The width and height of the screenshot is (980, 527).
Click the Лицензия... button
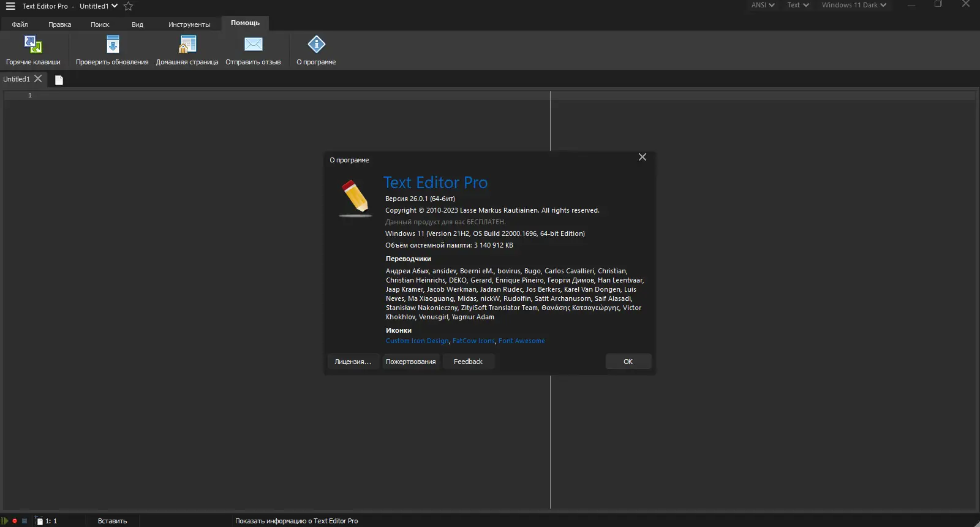(353, 362)
